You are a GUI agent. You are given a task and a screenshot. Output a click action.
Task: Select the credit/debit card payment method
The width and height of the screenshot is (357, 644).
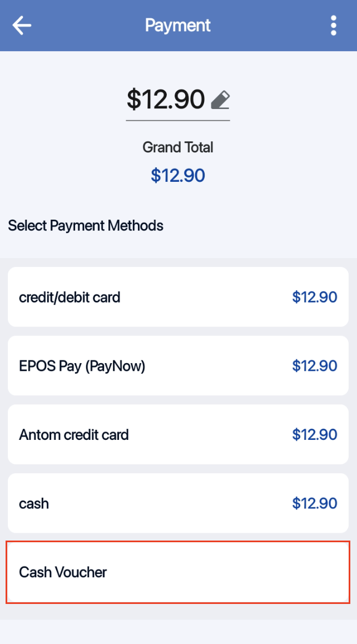178,297
